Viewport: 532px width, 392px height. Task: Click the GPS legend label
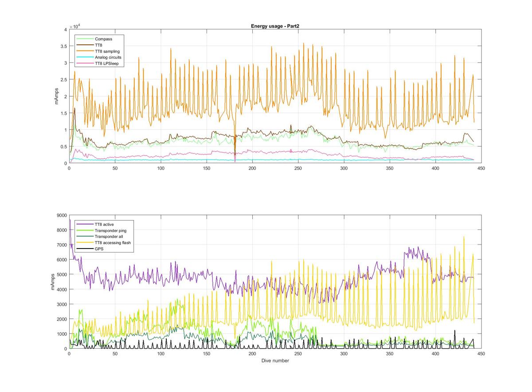coord(99,249)
